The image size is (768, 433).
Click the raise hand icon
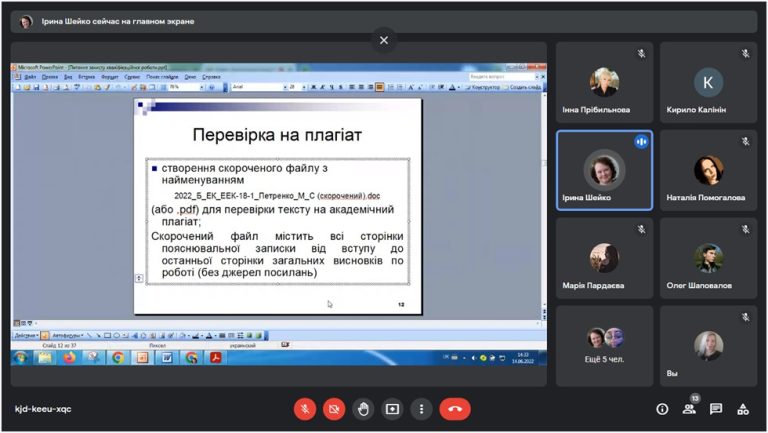[x=363, y=409]
